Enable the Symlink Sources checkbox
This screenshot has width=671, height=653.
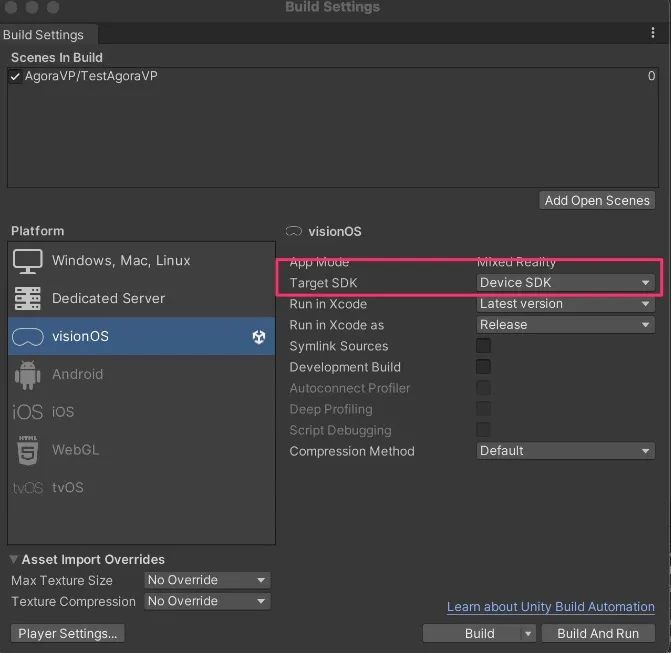pos(483,346)
